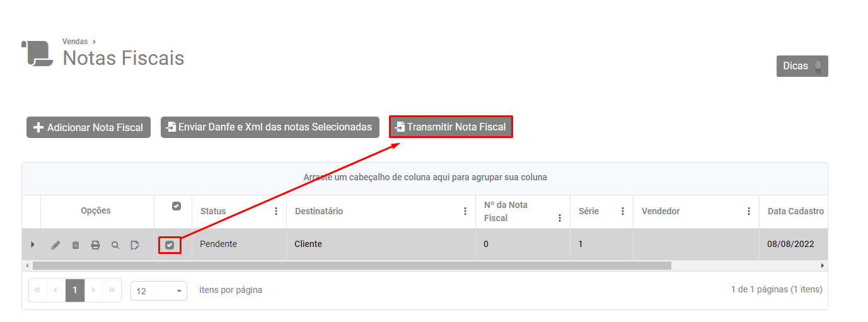Click the 08/08/2022 date cell

[793, 244]
